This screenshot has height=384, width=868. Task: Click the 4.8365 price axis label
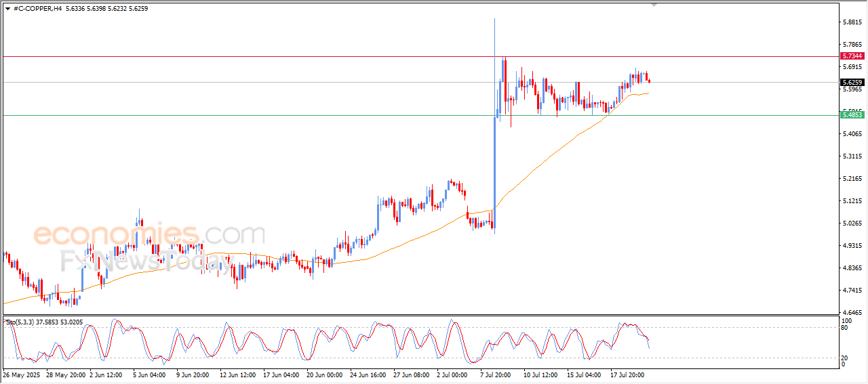(x=852, y=268)
